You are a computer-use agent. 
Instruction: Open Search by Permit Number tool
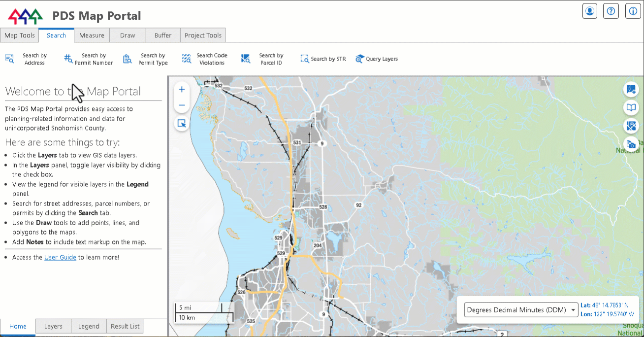pos(89,59)
